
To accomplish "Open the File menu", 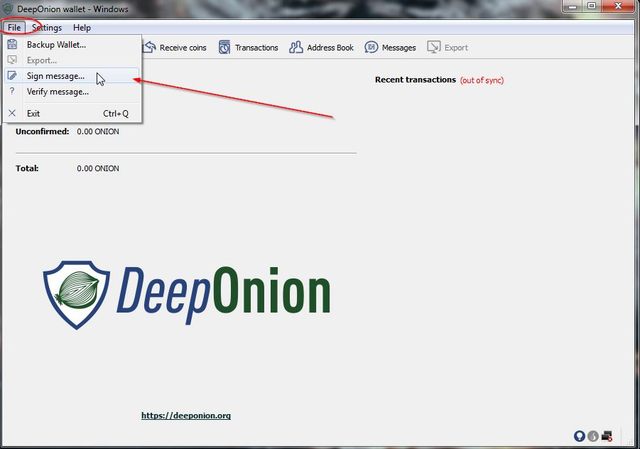I will (x=14, y=28).
